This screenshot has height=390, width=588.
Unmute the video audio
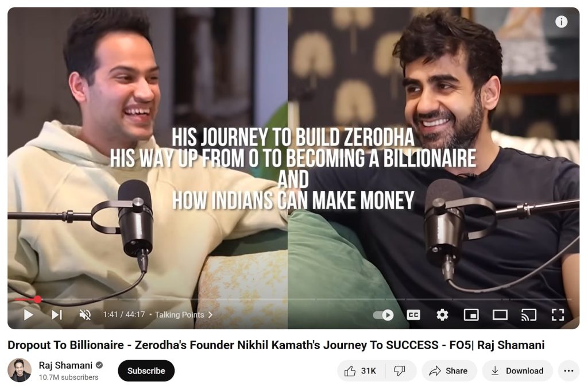[85, 315]
